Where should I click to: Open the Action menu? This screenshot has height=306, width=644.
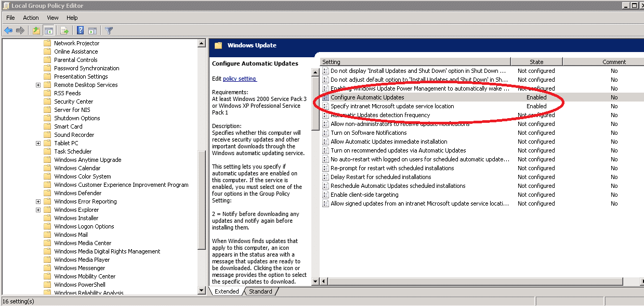coord(31,18)
